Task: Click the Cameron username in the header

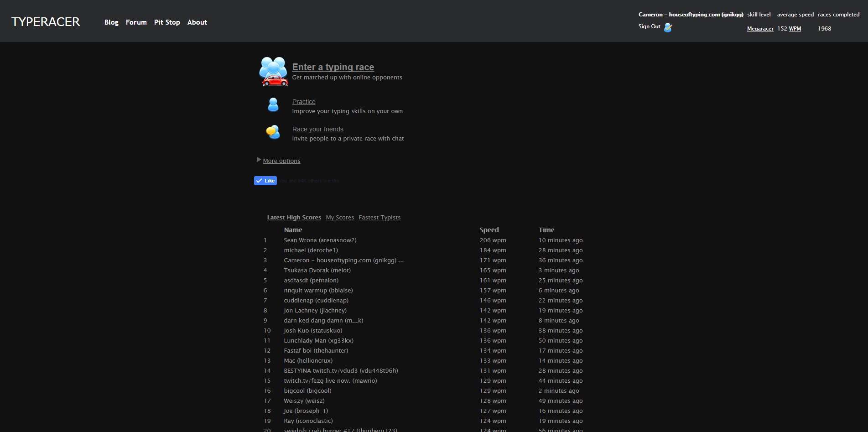Action: click(x=691, y=15)
